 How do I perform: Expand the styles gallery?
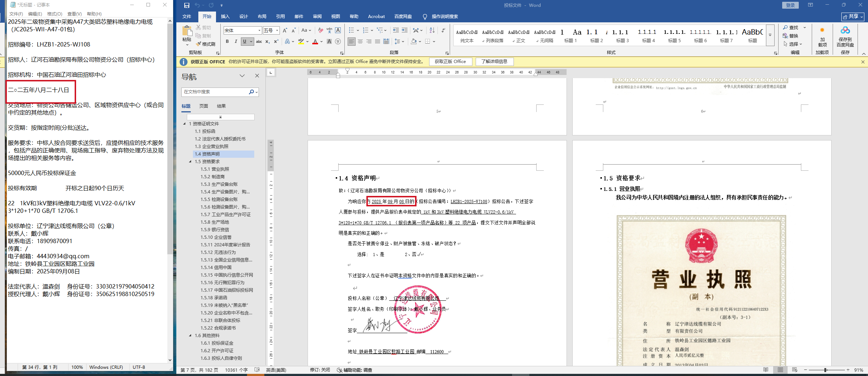pos(770,35)
